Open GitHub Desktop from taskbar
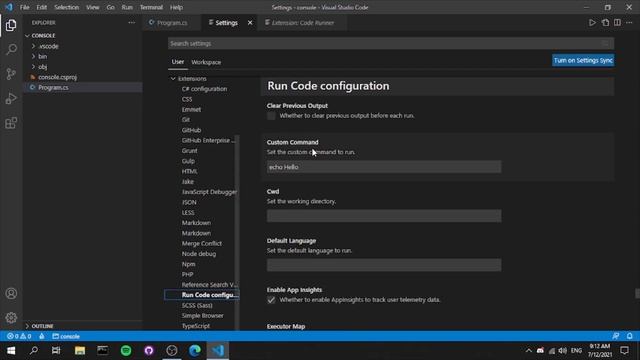640x360 pixels. pyautogui.click(x=149, y=351)
